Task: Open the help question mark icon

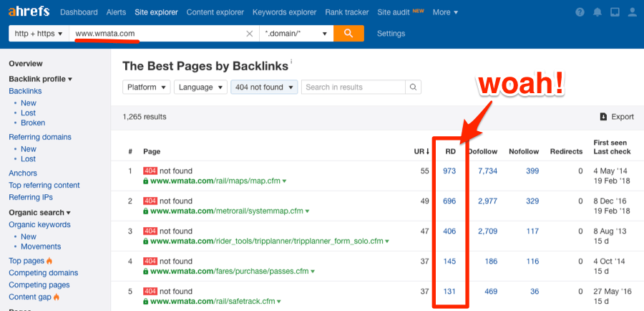Action: point(580,12)
